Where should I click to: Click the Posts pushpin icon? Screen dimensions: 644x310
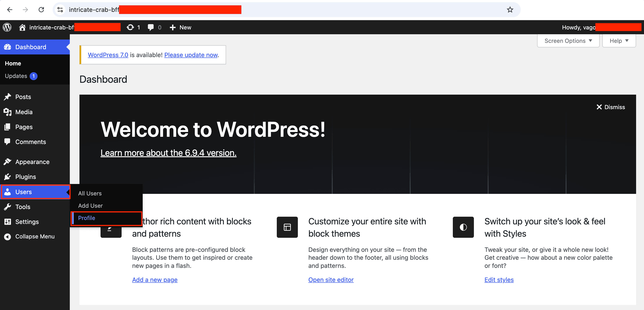pyautogui.click(x=7, y=97)
